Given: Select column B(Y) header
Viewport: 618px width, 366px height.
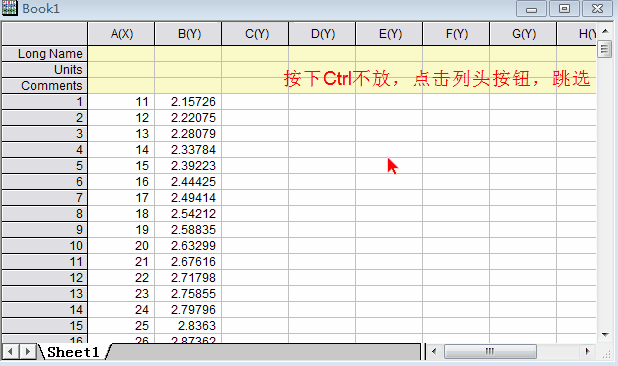Looking at the screenshot, I should [x=188, y=34].
